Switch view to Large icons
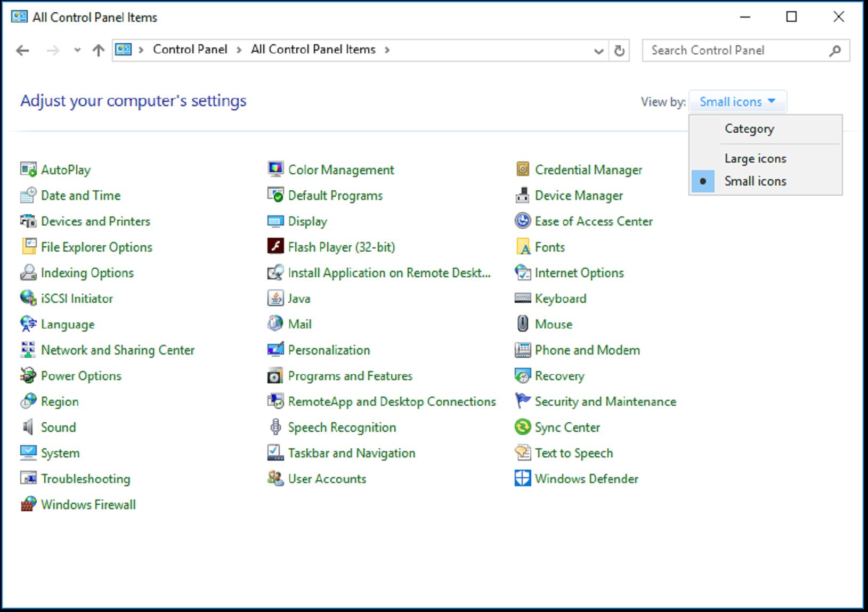Screen dimensions: 868x612 point(755,158)
